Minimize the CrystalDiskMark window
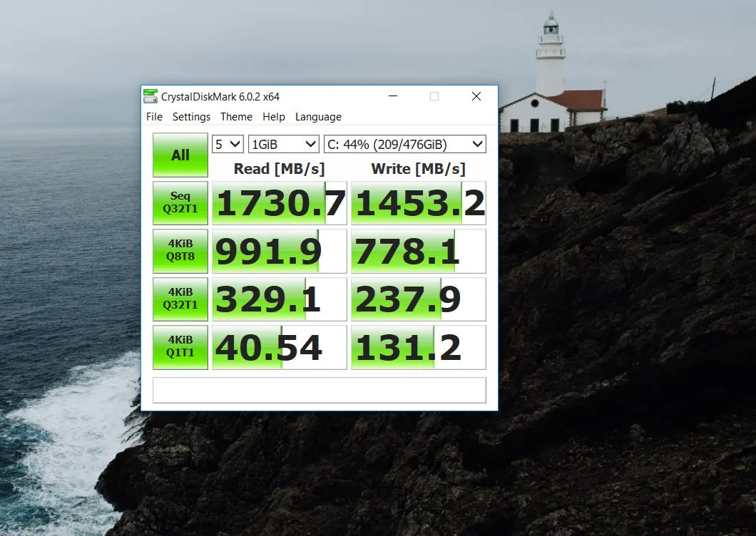The width and height of the screenshot is (756, 536). point(393,96)
